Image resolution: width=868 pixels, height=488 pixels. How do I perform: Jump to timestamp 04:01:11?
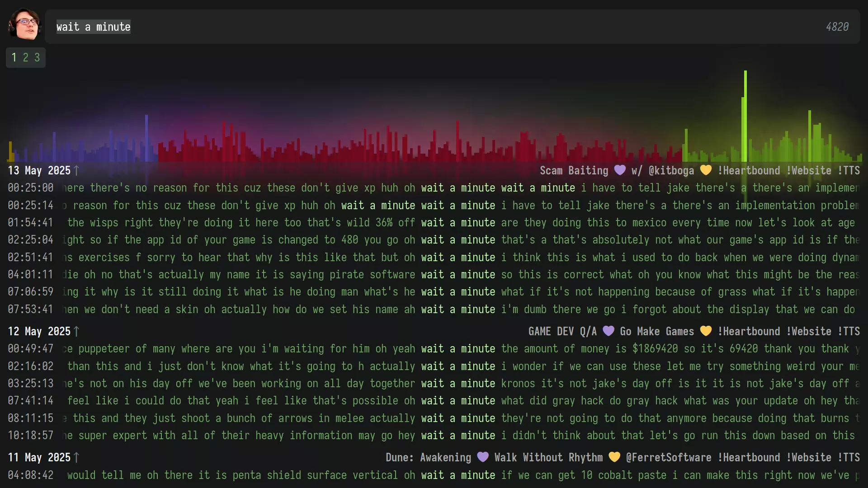point(30,274)
